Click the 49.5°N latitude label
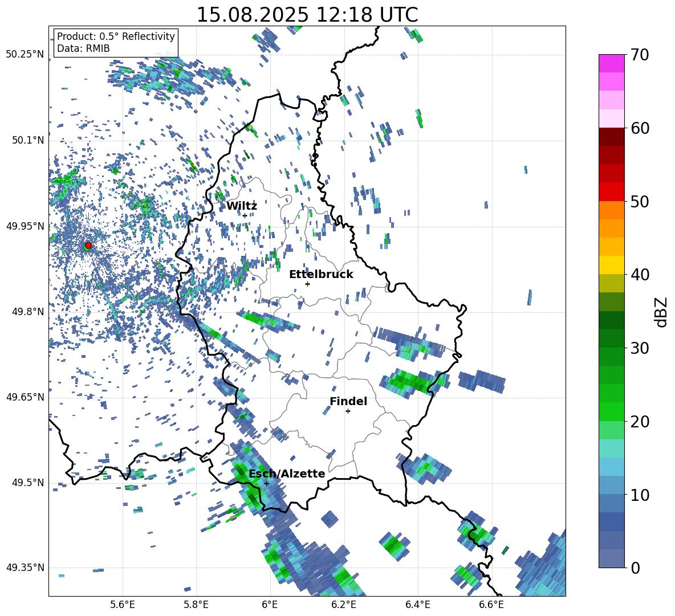This screenshot has height=616, width=675. click(x=27, y=482)
